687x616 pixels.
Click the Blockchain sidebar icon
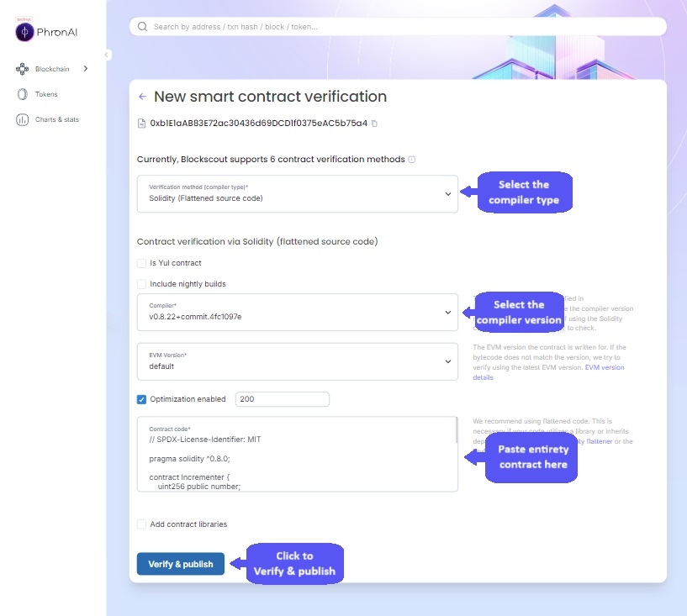(23, 69)
